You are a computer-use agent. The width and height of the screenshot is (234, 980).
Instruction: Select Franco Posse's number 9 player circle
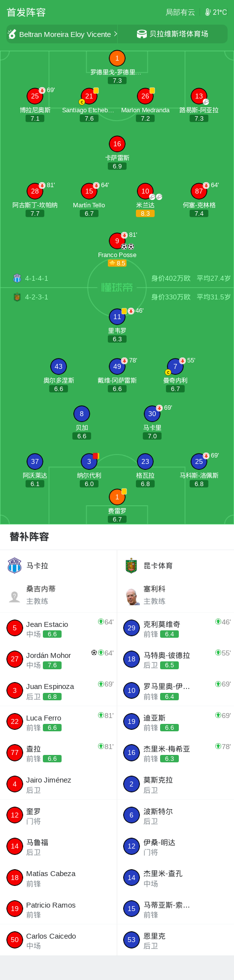click(117, 241)
